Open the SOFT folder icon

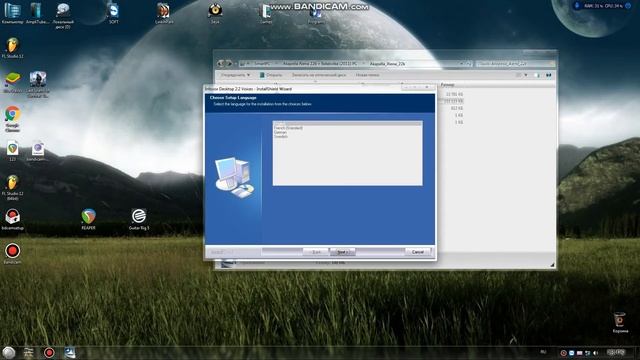point(113,13)
